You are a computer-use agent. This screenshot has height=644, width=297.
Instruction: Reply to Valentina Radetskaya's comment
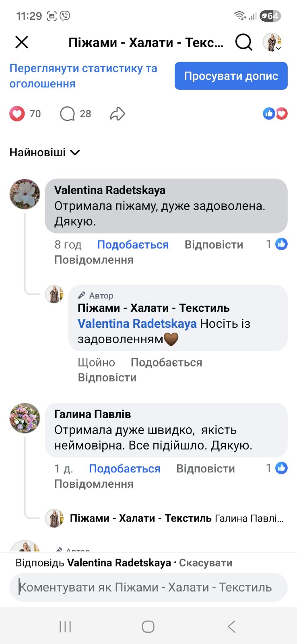coord(214,245)
